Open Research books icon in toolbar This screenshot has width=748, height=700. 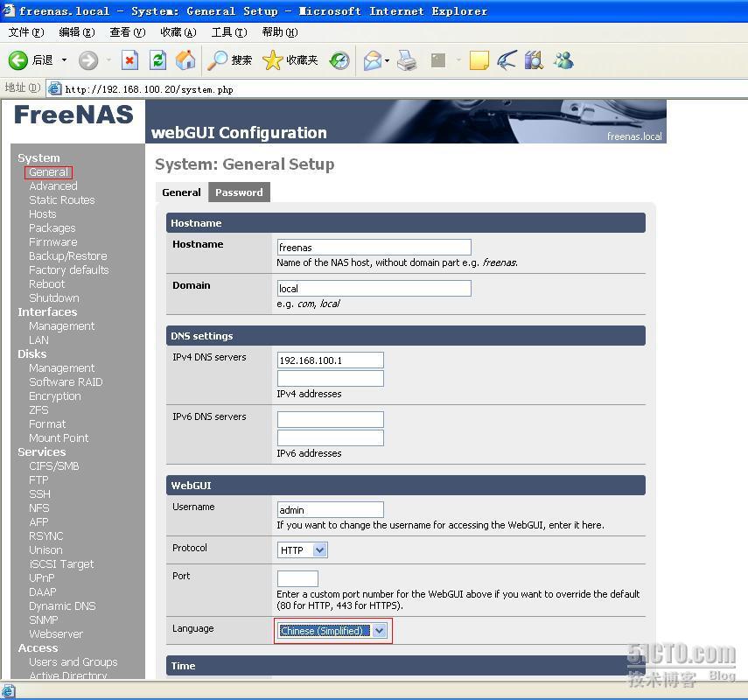(x=534, y=60)
